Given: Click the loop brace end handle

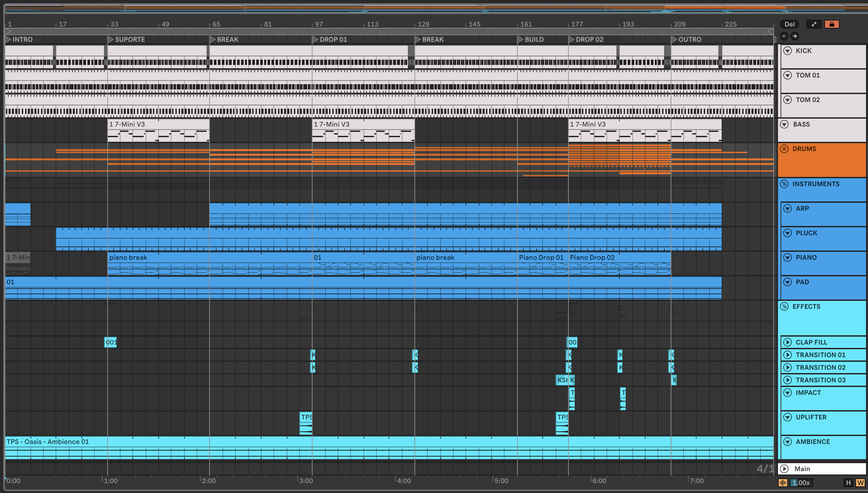Looking at the screenshot, I should [x=770, y=31].
